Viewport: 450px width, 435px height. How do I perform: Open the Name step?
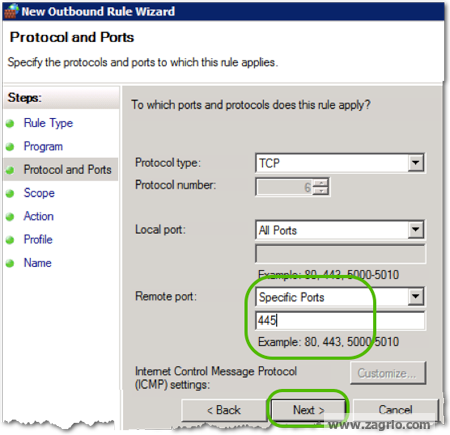pos(37,263)
